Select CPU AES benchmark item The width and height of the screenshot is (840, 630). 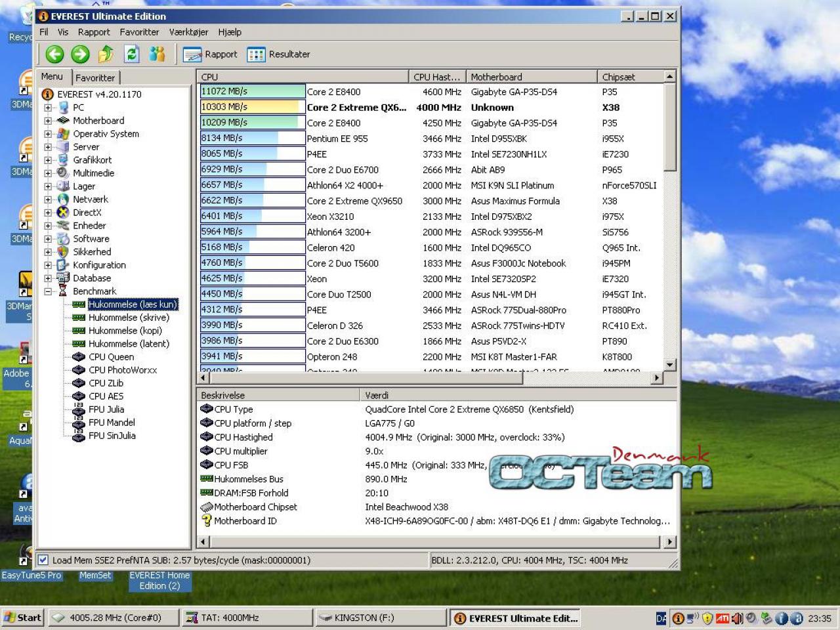tap(106, 396)
